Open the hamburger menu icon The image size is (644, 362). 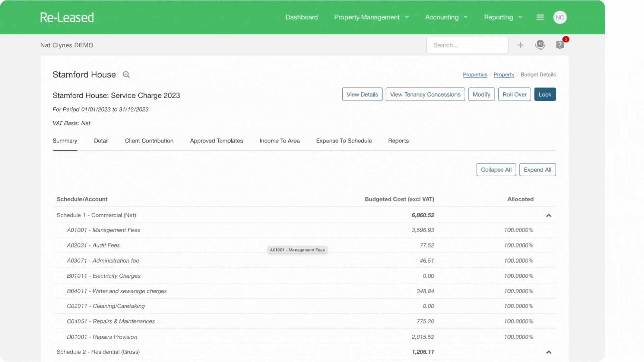tap(540, 17)
